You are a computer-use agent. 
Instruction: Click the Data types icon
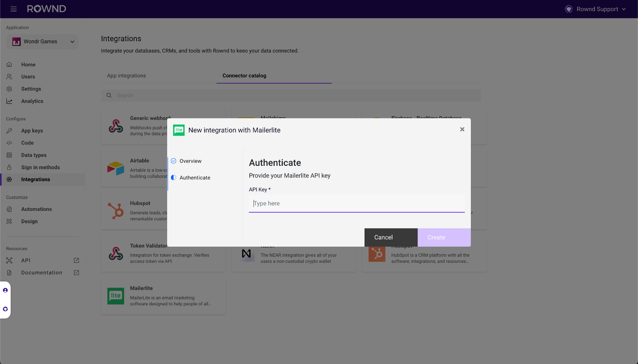pos(9,155)
